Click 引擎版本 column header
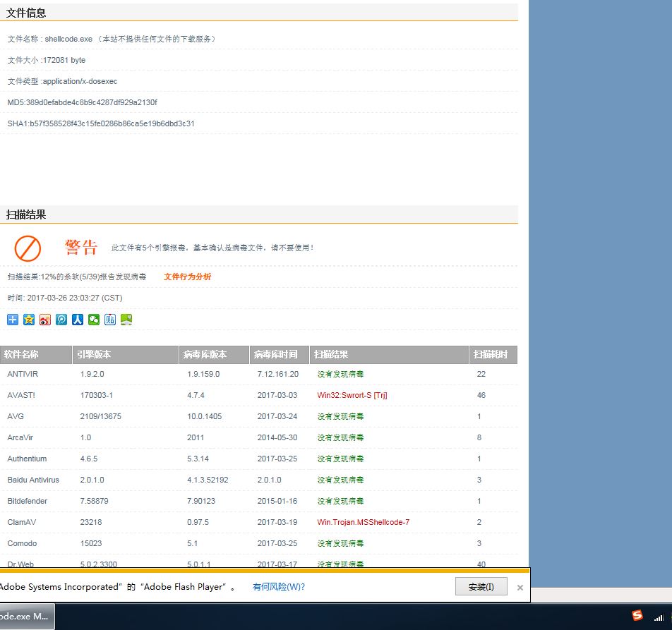The height and width of the screenshot is (630, 672). point(125,355)
